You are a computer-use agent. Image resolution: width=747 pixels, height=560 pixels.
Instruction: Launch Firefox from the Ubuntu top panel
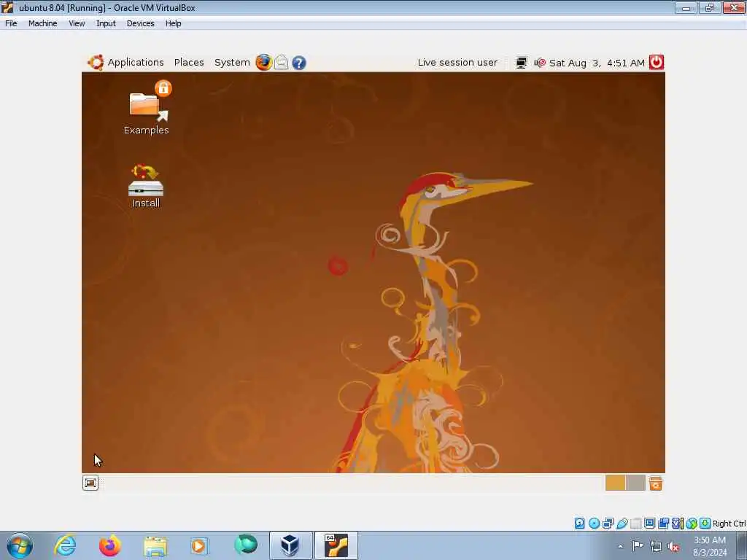(263, 63)
